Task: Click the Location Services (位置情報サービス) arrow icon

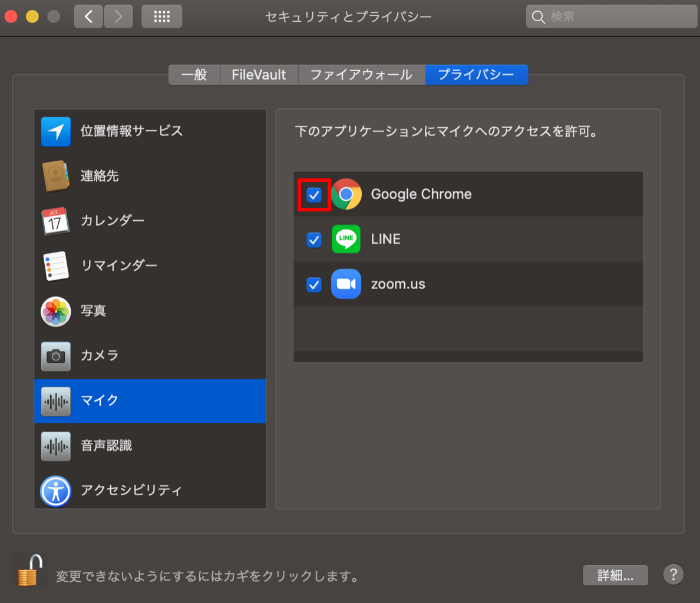Action: point(56,131)
